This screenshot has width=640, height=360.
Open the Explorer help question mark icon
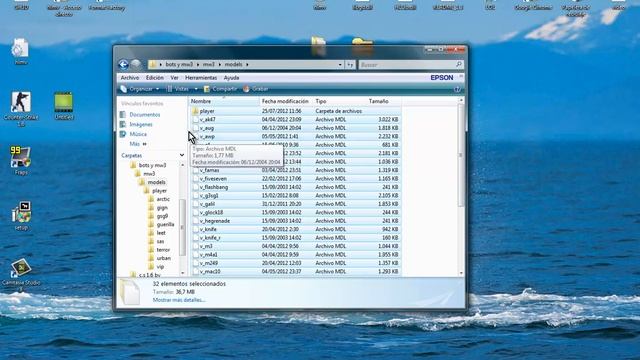tap(457, 89)
